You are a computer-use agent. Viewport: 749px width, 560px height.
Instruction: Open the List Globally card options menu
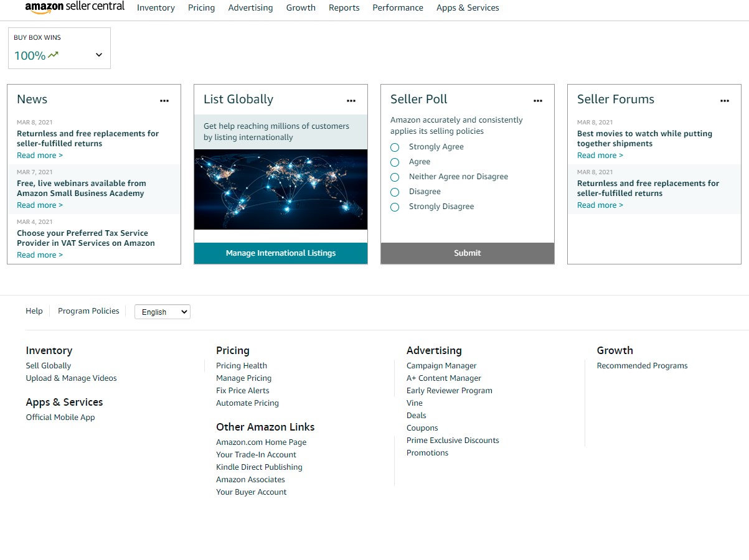tap(351, 100)
